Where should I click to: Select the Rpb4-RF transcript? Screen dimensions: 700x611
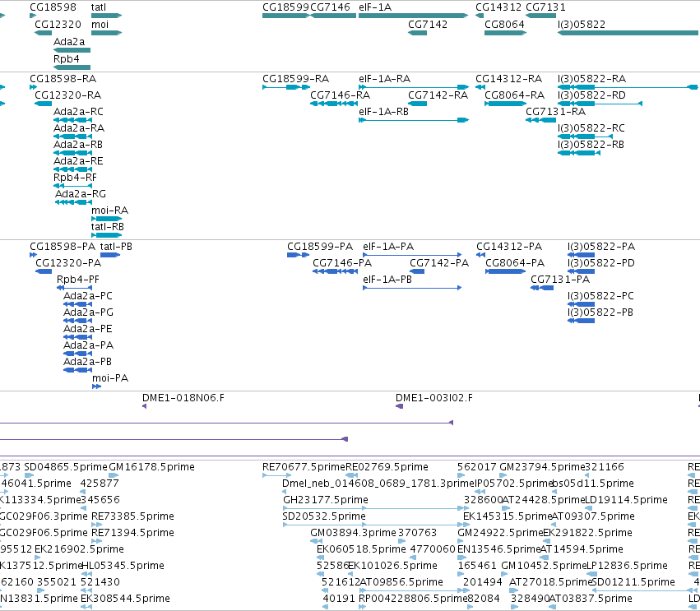tap(72, 186)
